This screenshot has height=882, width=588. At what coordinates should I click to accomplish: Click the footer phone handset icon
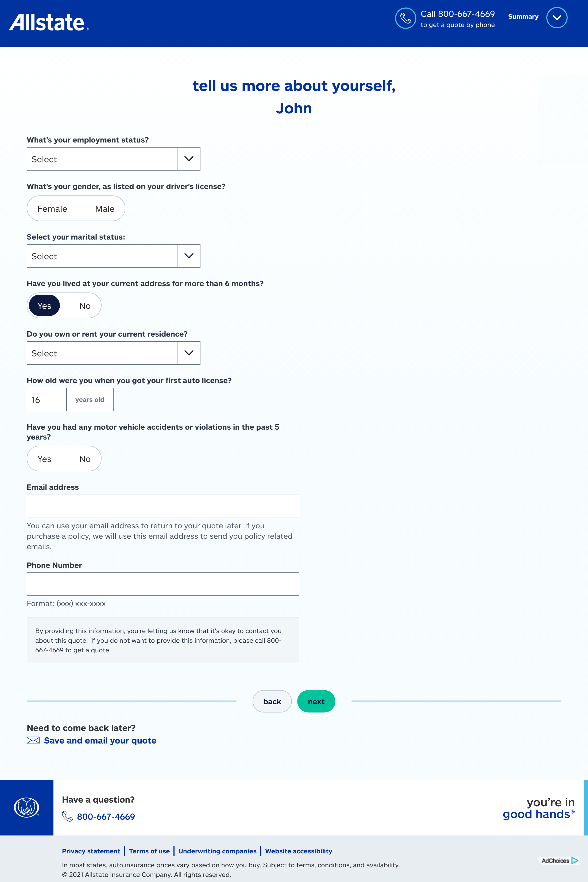tap(68, 816)
